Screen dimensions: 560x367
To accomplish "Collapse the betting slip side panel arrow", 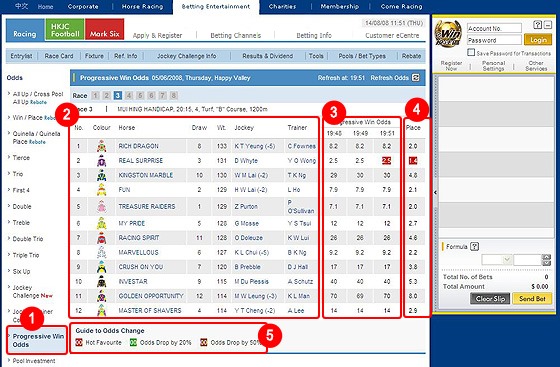I will (x=435, y=192).
